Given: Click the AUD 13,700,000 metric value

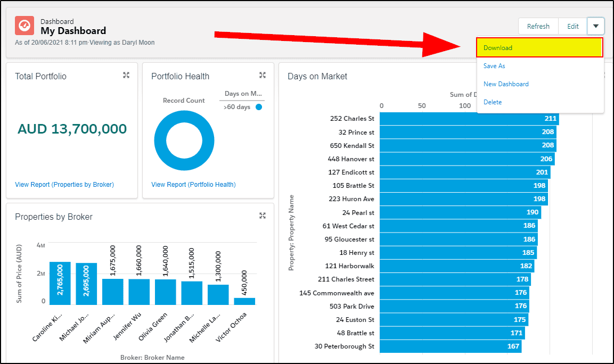Looking at the screenshot, I should pyautogui.click(x=72, y=129).
